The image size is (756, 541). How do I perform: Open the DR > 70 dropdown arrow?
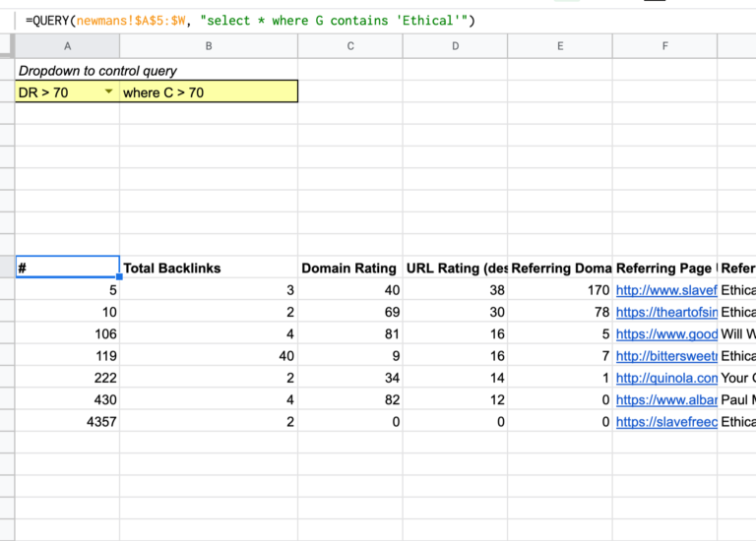pyautogui.click(x=108, y=92)
